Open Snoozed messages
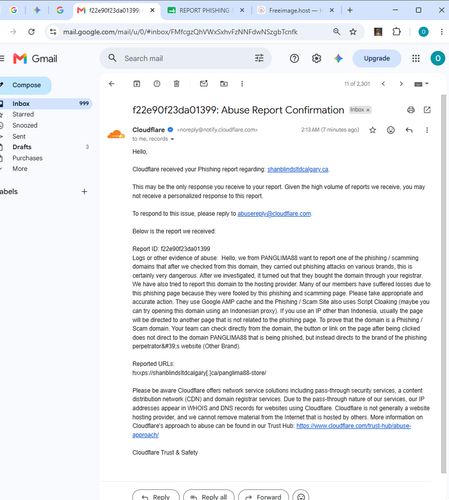The height and width of the screenshot is (500, 449). (25, 125)
